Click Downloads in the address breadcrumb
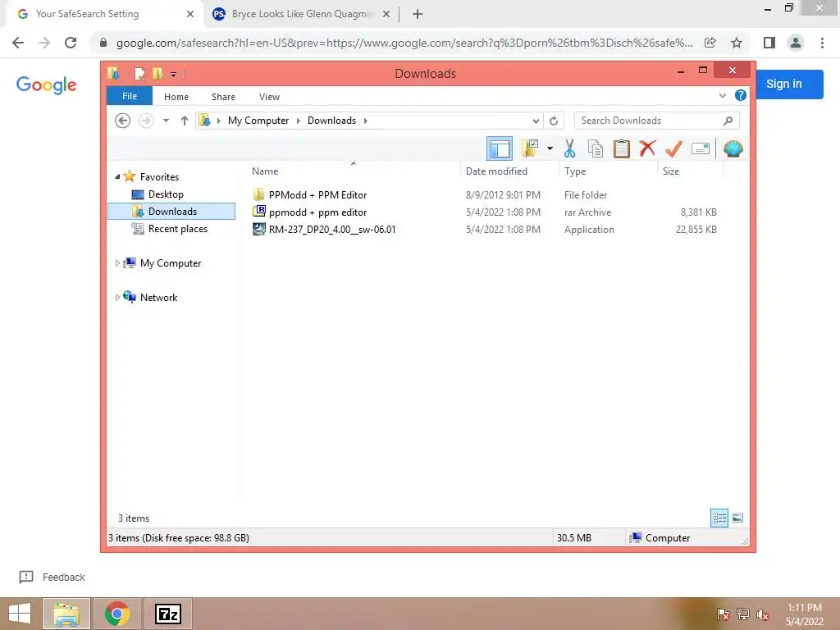This screenshot has width=840, height=630. pos(331,121)
